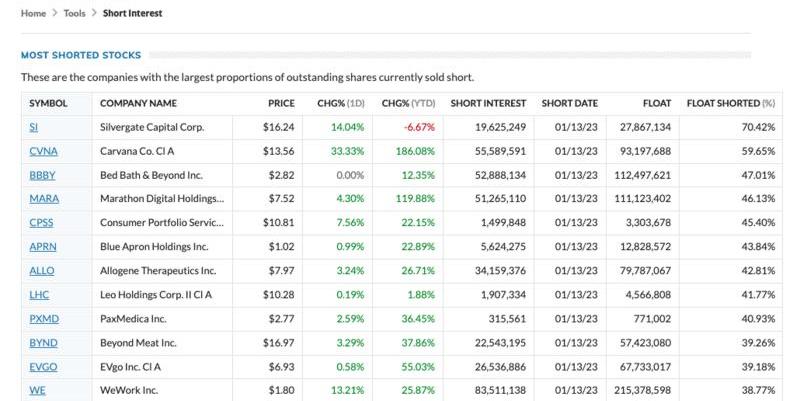Image resolution: width=800 pixels, height=401 pixels.
Task: Open the WE ticker link
Action: point(37,390)
